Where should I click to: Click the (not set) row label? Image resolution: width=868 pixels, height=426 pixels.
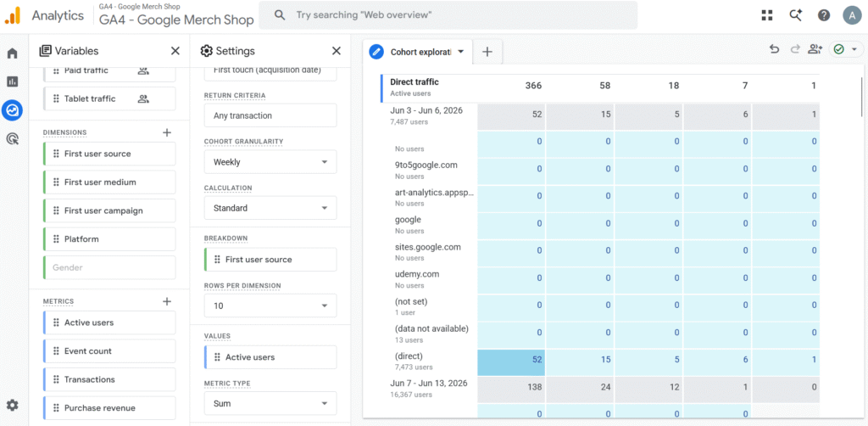[411, 301]
